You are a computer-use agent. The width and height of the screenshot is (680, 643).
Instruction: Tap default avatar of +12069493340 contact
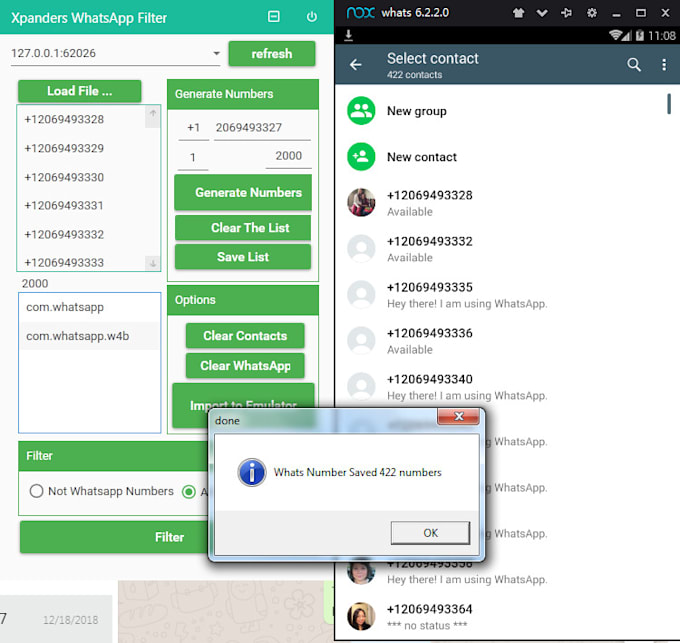coord(361,386)
